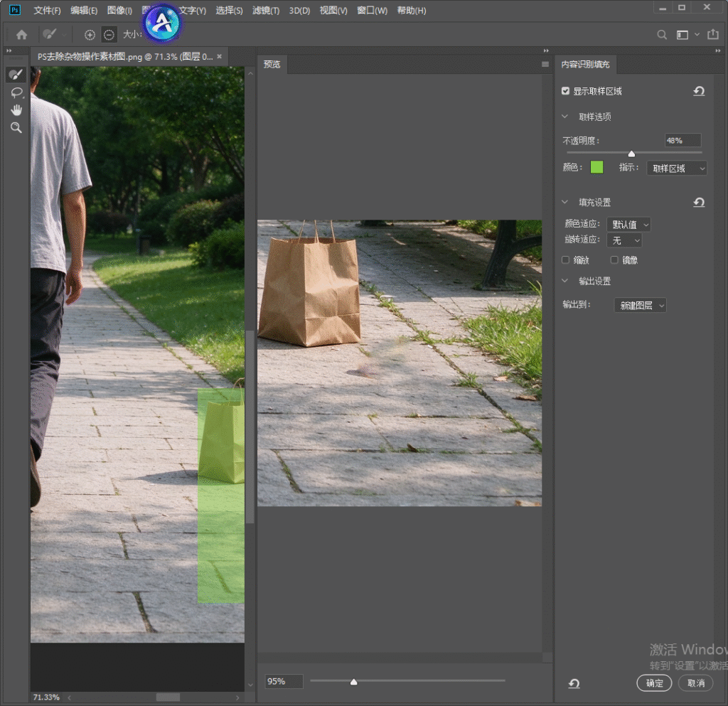Close the PS去除杂物操作素材图.png document tab

pyautogui.click(x=219, y=56)
